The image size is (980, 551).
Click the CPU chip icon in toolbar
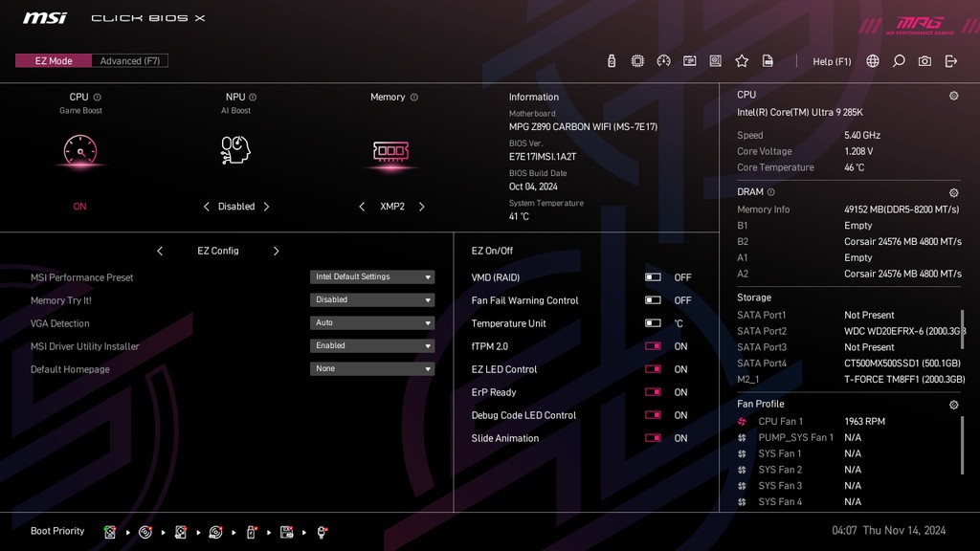click(x=637, y=60)
